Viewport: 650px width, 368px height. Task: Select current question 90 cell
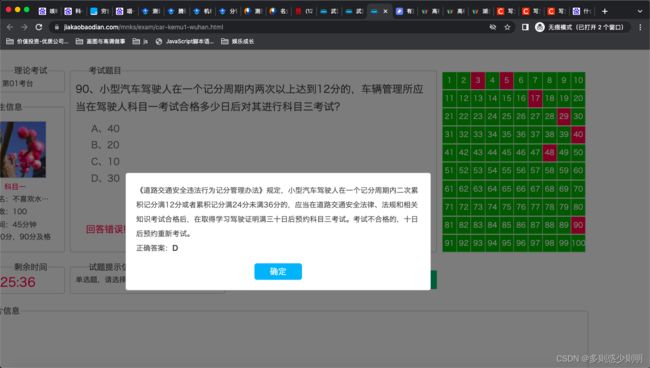tap(578, 225)
